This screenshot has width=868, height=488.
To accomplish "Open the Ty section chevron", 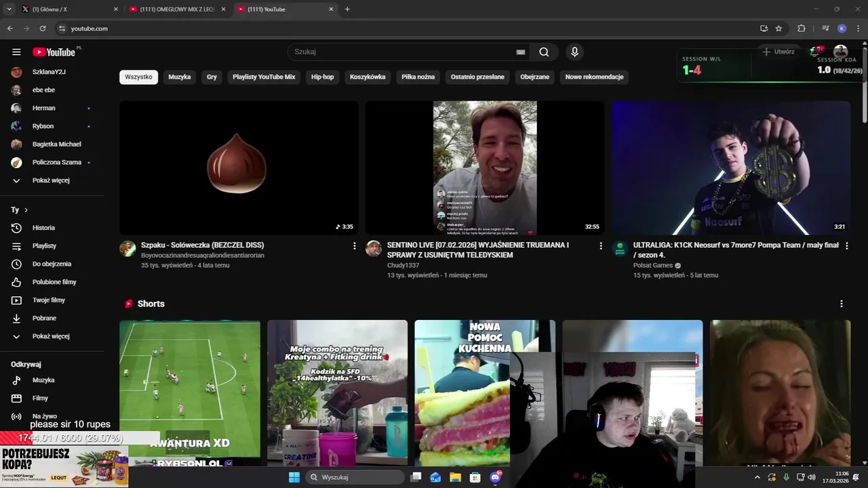I will (26, 210).
